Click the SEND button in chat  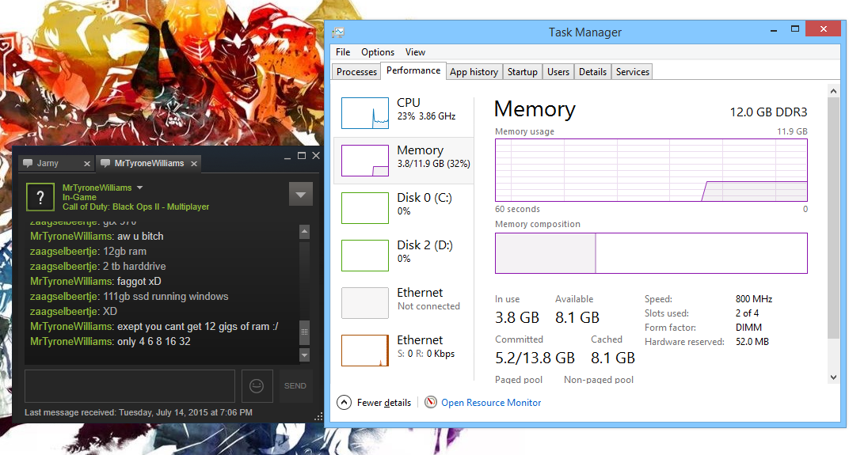[x=295, y=386]
